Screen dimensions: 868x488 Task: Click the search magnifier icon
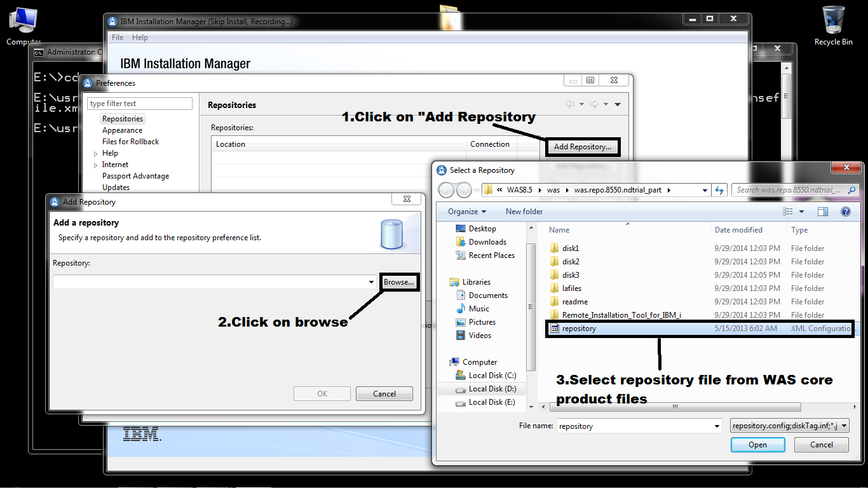click(x=852, y=190)
